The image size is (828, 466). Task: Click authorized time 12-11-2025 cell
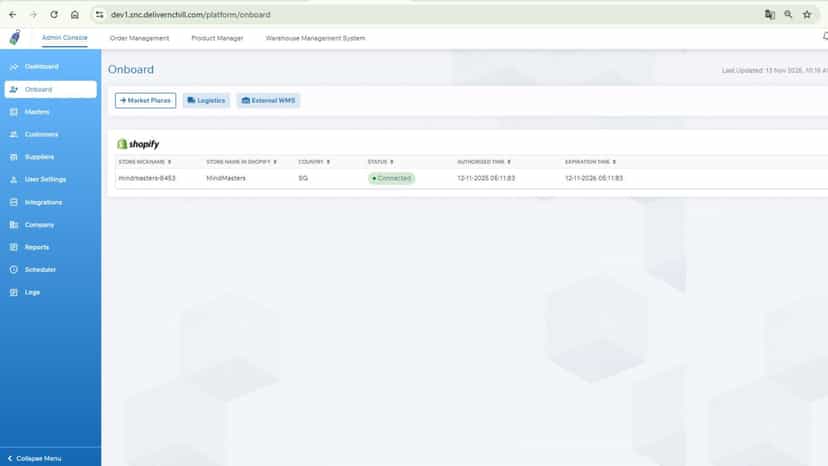pyautogui.click(x=486, y=178)
